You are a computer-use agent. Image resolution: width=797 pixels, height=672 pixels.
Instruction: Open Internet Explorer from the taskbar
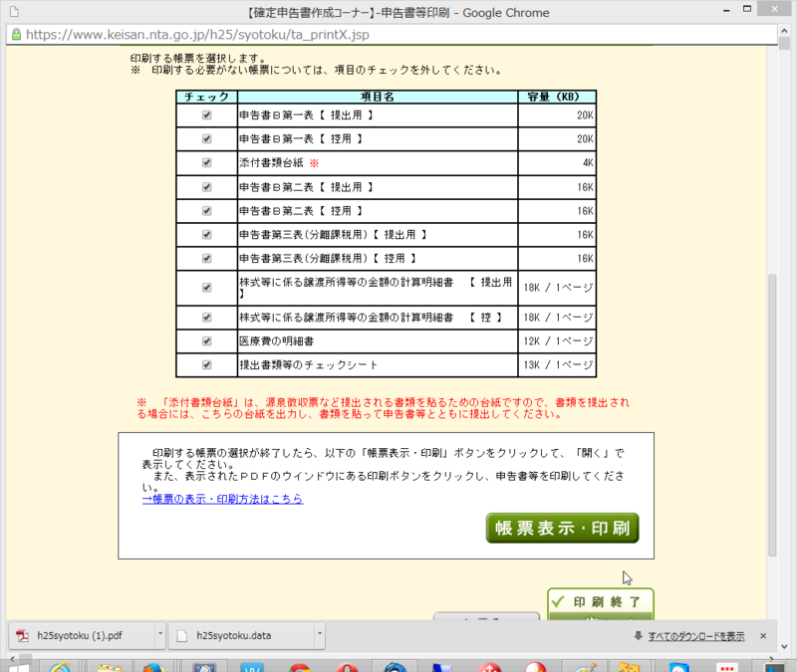61,667
